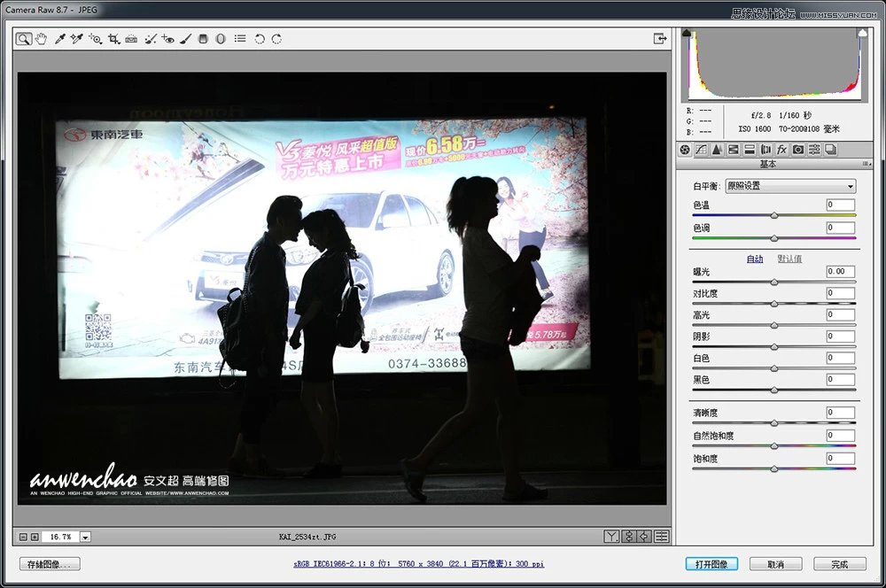Switch to the Basic panel tab

[x=685, y=150]
